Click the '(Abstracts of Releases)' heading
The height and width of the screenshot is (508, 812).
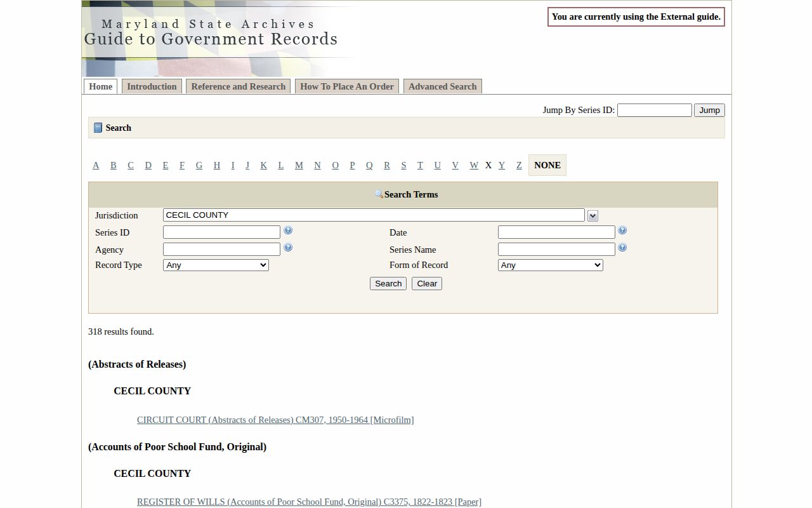(x=137, y=364)
